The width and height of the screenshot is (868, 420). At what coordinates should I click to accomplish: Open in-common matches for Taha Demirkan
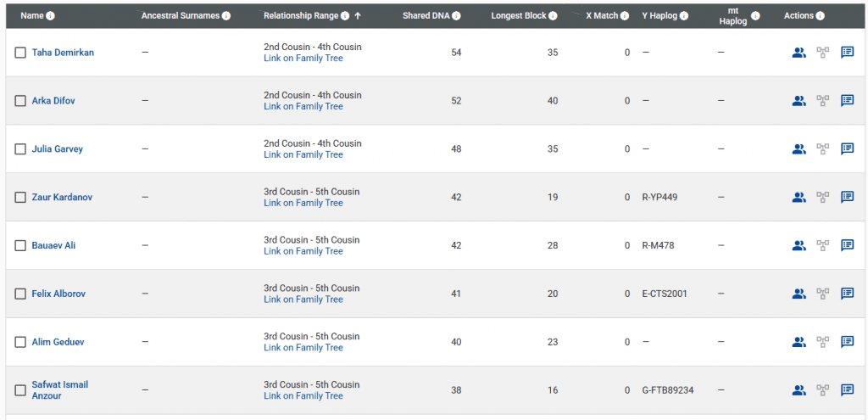[x=798, y=53]
